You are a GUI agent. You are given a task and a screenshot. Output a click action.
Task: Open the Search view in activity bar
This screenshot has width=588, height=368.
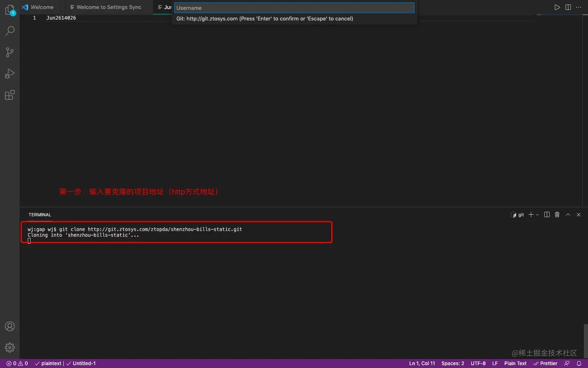click(x=10, y=31)
